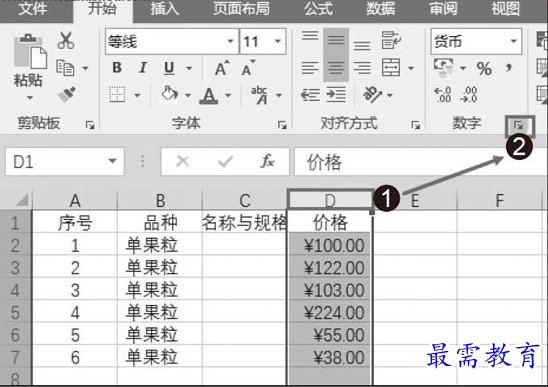Viewport: 548px width, 387px height.
Task: Click the text Orientation icon
Action: tap(373, 94)
